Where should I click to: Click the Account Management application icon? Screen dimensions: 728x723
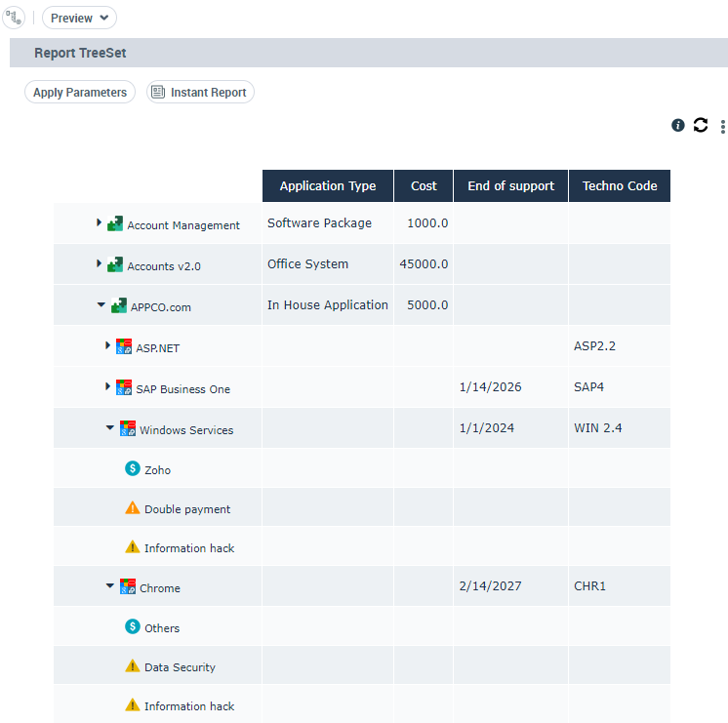point(115,223)
